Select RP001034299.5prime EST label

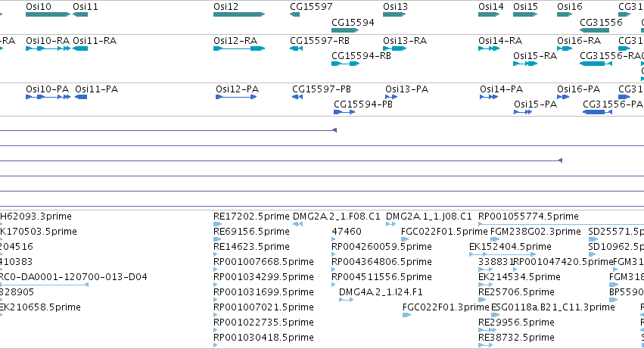click(x=263, y=277)
